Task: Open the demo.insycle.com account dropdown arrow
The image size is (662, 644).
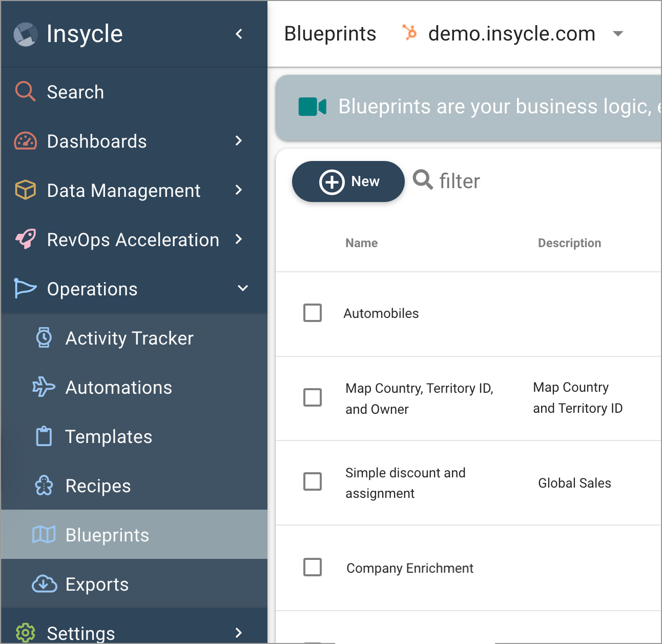Action: 618,34
